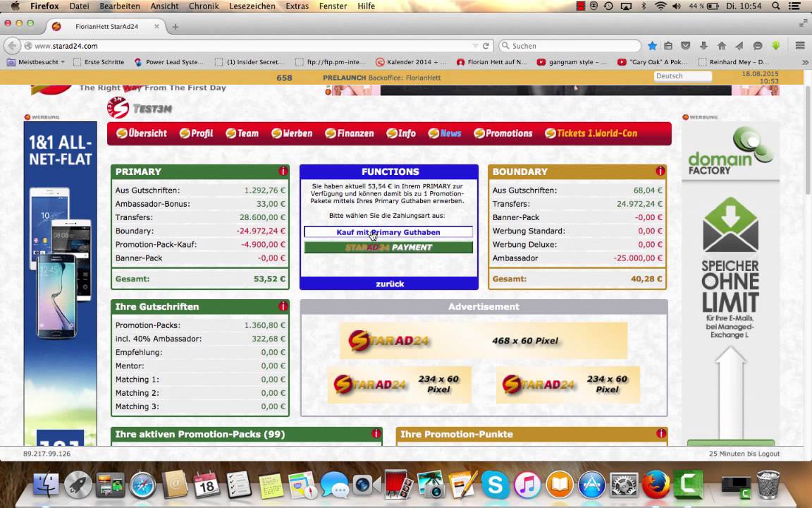812x508 pixels.
Task: Open Skype from the dock
Action: pos(495,484)
